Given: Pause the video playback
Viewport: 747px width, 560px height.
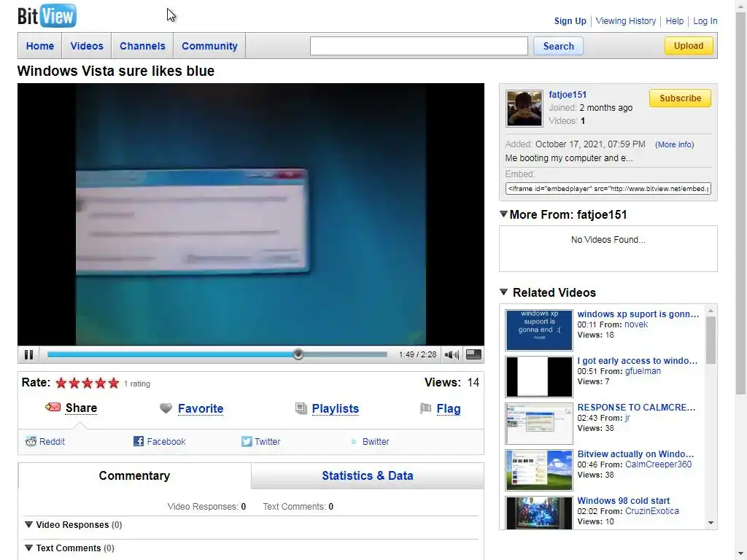Looking at the screenshot, I should click(28, 354).
